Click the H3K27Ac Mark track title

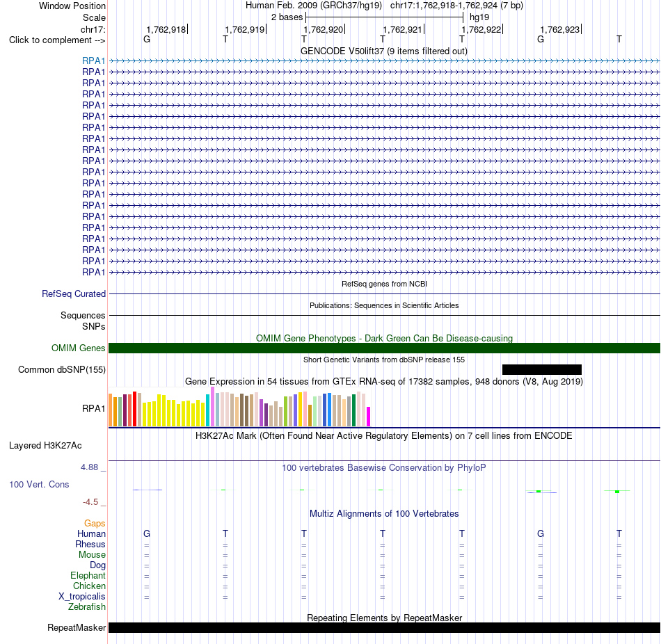click(x=383, y=435)
